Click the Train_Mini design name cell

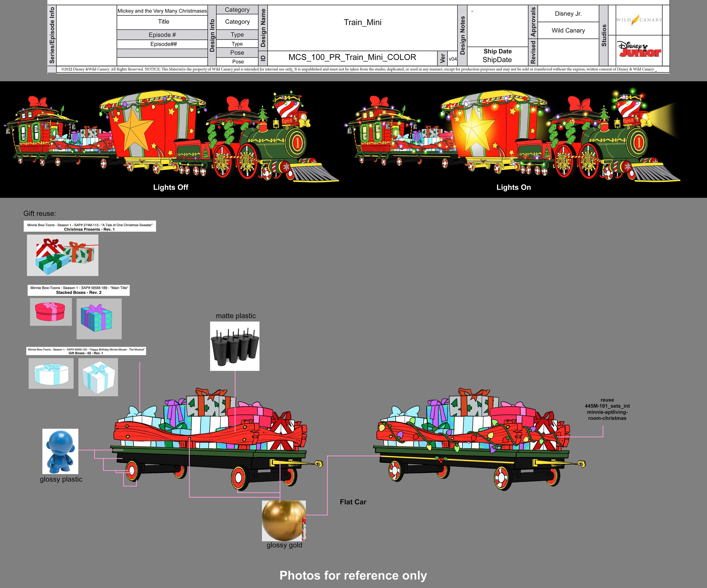(x=362, y=23)
